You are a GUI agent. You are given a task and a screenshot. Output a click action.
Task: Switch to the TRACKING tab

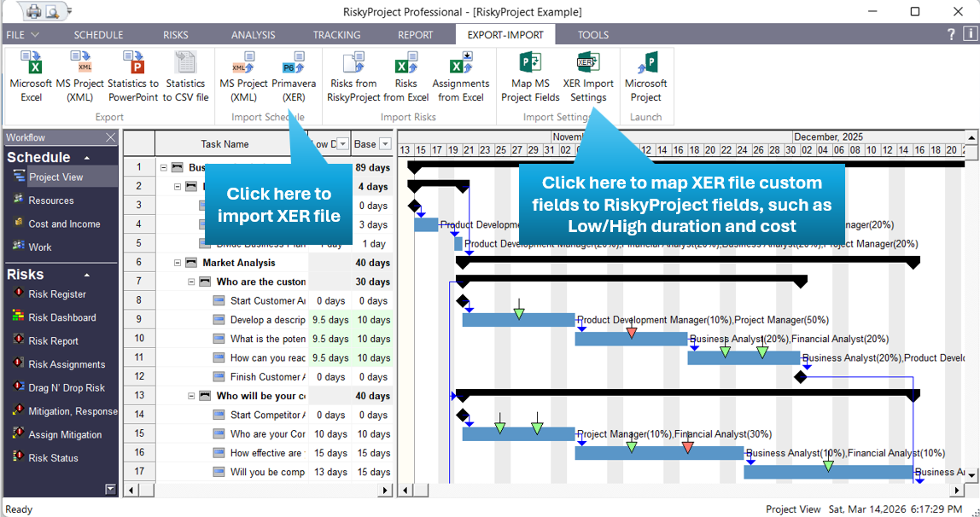[x=336, y=35]
